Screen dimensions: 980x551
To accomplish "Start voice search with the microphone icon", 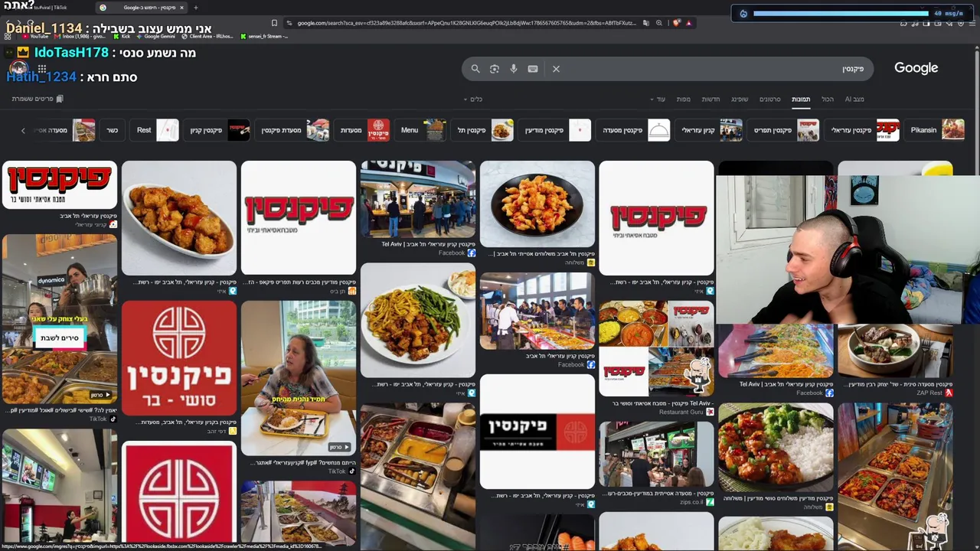I will 514,69.
